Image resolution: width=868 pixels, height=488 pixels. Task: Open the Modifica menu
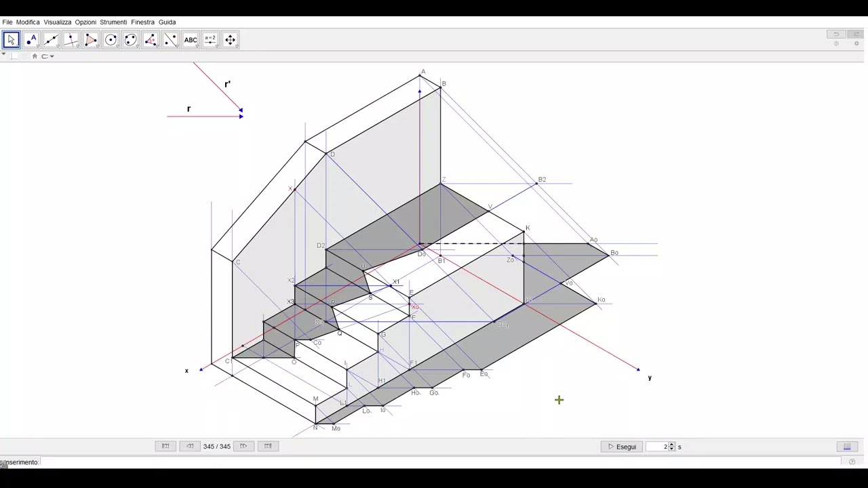pyautogui.click(x=28, y=22)
